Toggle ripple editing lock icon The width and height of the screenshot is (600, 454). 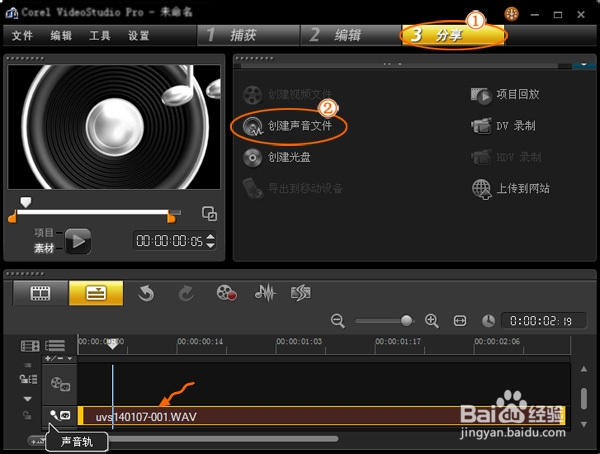pos(29,379)
